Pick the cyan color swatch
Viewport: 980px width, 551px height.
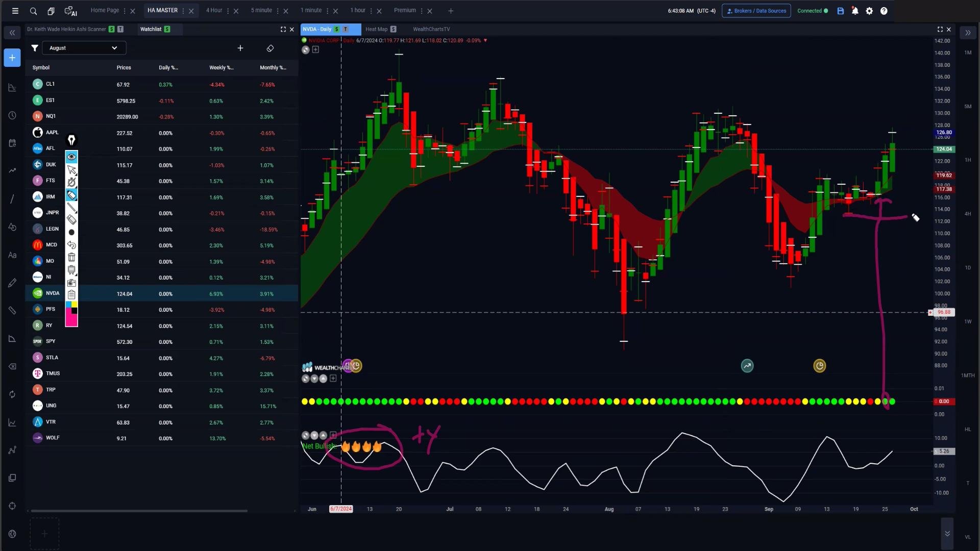(68, 305)
